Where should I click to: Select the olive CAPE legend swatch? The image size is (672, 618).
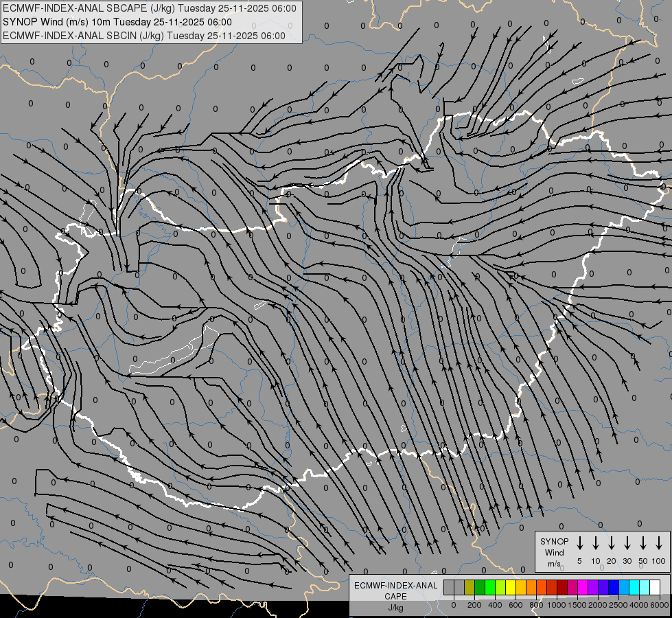[x=470, y=587]
